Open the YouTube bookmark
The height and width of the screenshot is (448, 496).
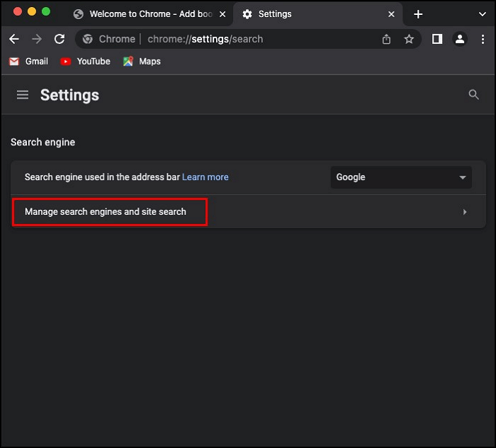click(86, 62)
